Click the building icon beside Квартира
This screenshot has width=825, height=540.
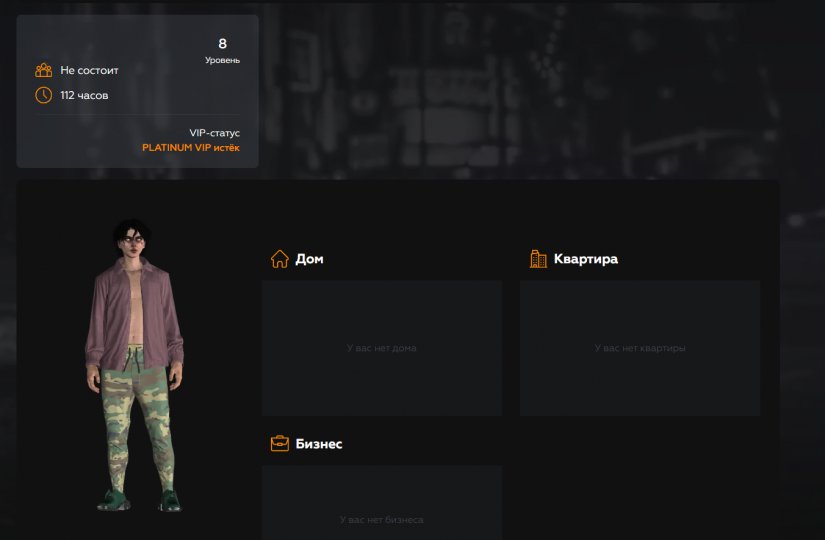[538, 259]
